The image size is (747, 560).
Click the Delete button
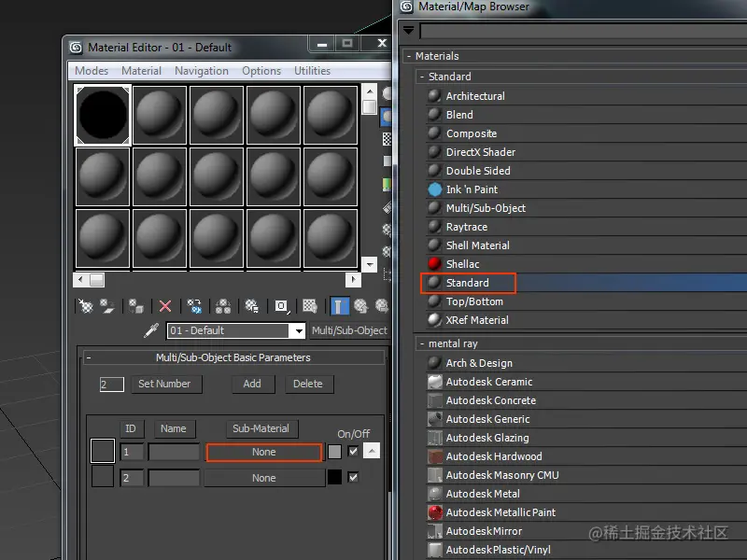[308, 384]
